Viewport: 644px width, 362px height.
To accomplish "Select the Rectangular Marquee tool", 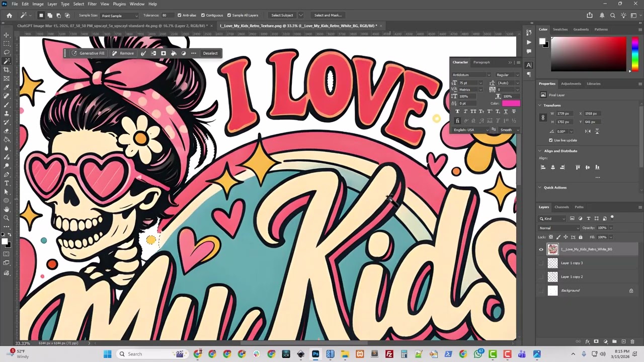I will (7, 43).
